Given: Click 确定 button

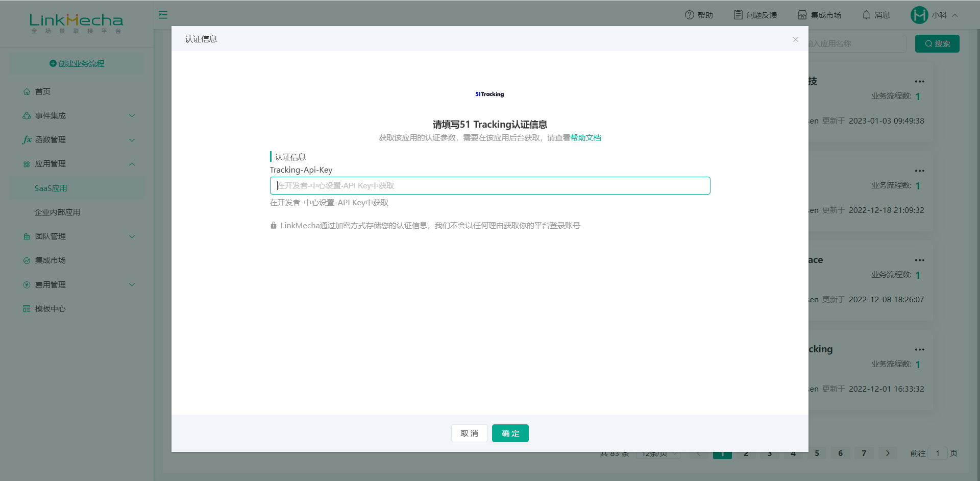Looking at the screenshot, I should [x=510, y=434].
